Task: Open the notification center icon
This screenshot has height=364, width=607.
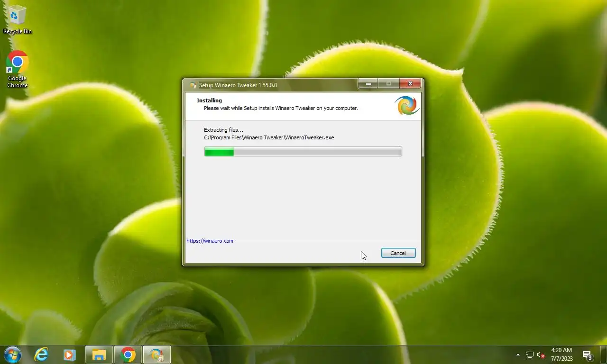Action: click(x=587, y=355)
